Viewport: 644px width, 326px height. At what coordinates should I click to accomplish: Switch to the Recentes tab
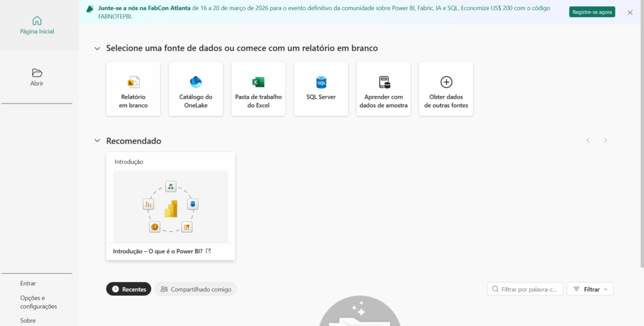click(128, 289)
